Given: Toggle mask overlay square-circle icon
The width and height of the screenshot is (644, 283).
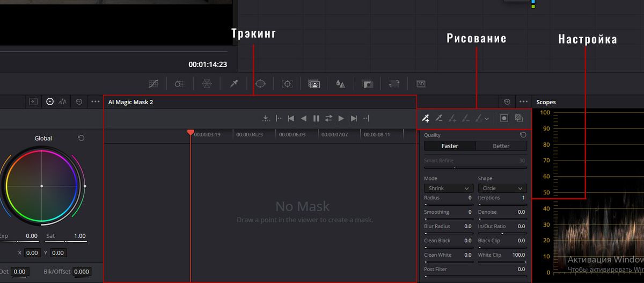Looking at the screenshot, I should pos(504,118).
